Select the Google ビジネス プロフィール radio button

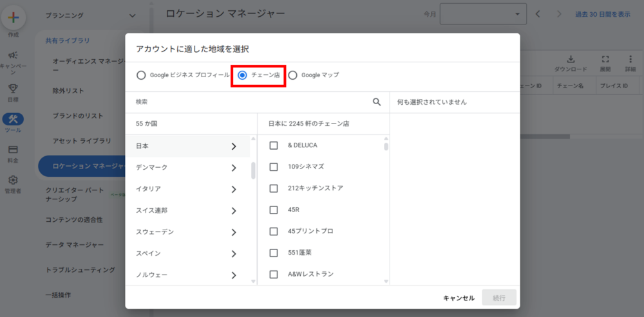[x=141, y=75]
